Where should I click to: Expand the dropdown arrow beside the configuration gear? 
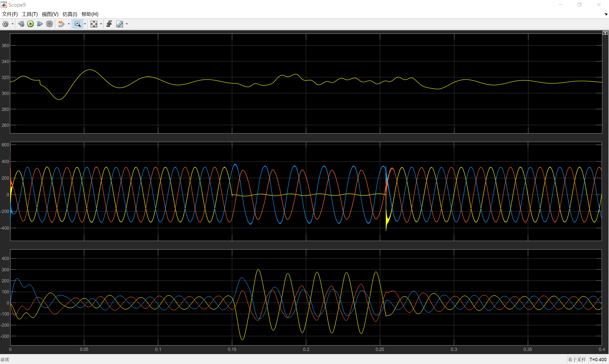[13, 24]
